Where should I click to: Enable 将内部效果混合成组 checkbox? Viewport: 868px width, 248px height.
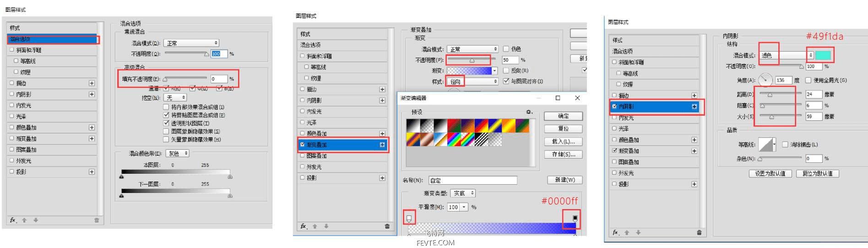[166, 107]
